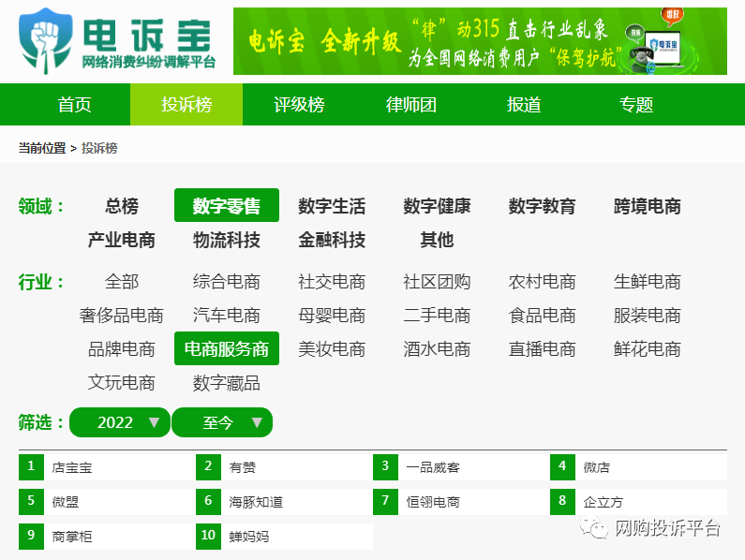The image size is (745, 560).
Task: Filter by 数字藏品 industry
Action: pyautogui.click(x=227, y=383)
